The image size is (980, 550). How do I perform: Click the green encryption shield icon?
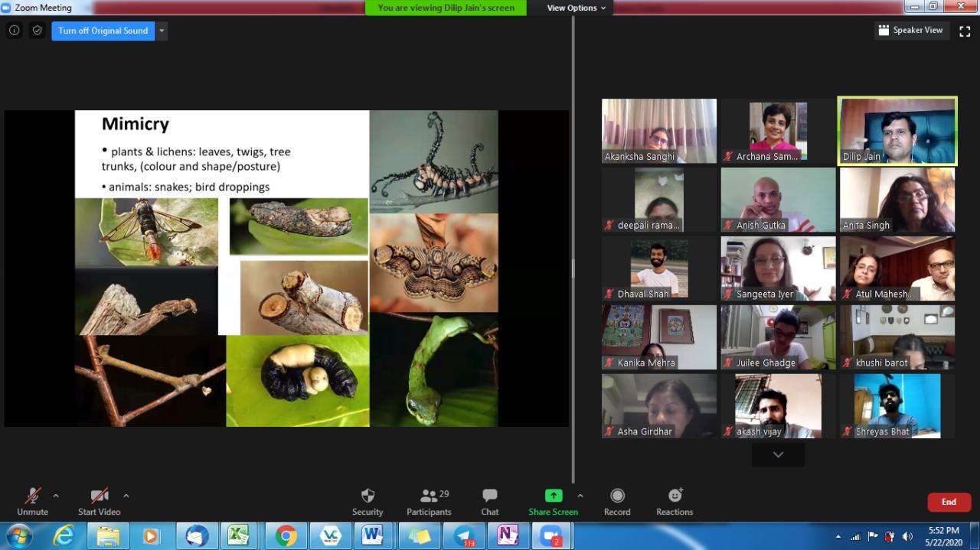37,31
